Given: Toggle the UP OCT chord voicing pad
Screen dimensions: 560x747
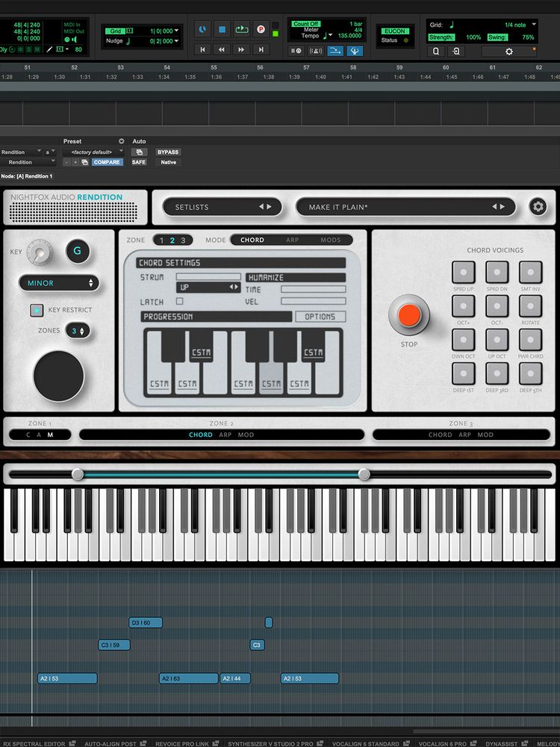Looking at the screenshot, I should [x=497, y=340].
